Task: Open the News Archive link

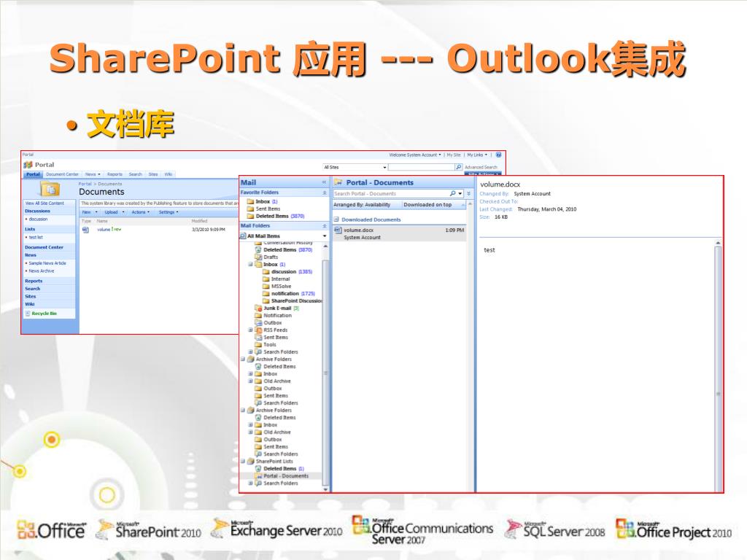Action: coord(42,271)
